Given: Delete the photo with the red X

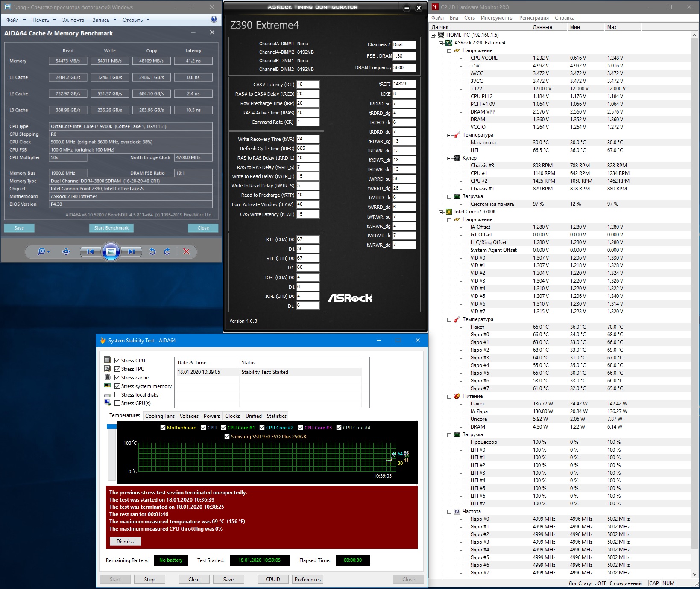Looking at the screenshot, I should click(x=186, y=252).
